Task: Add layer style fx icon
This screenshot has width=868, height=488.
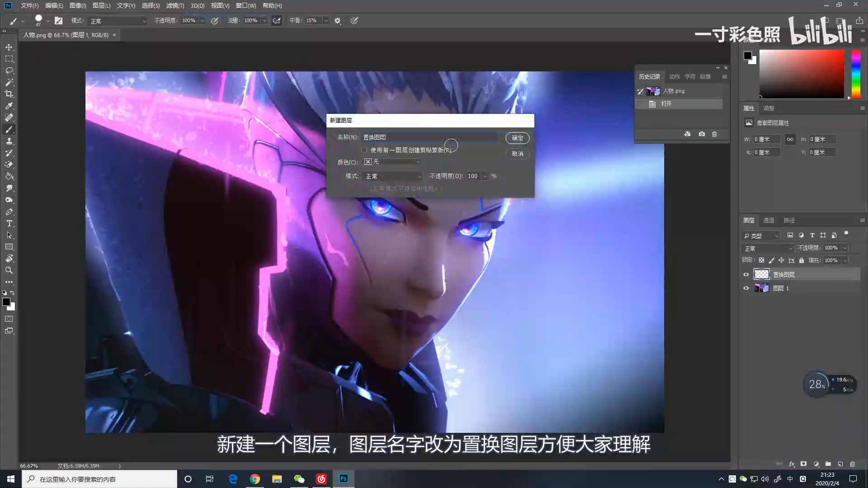Action: (x=792, y=464)
